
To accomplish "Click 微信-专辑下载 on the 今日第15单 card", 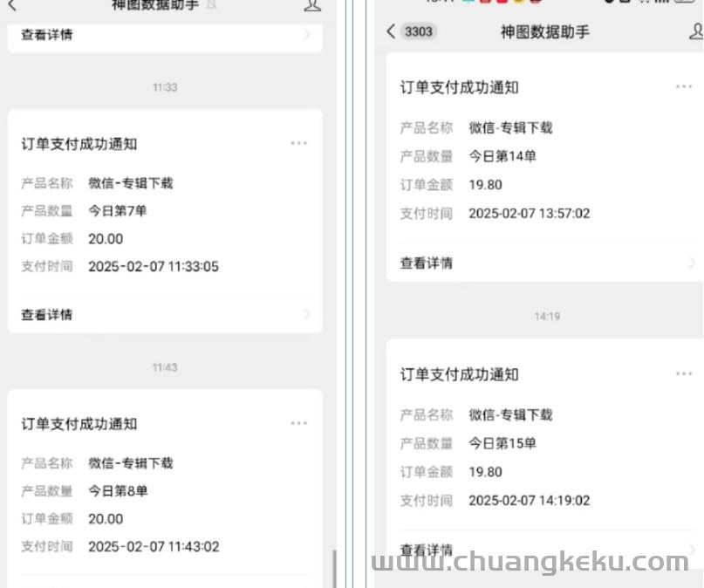I will pyautogui.click(x=511, y=414).
